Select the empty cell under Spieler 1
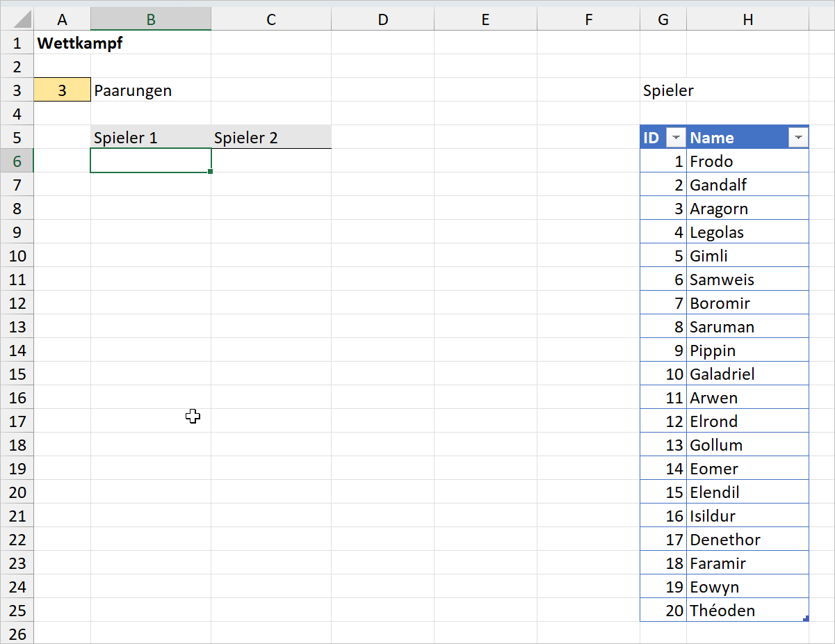 pos(150,161)
